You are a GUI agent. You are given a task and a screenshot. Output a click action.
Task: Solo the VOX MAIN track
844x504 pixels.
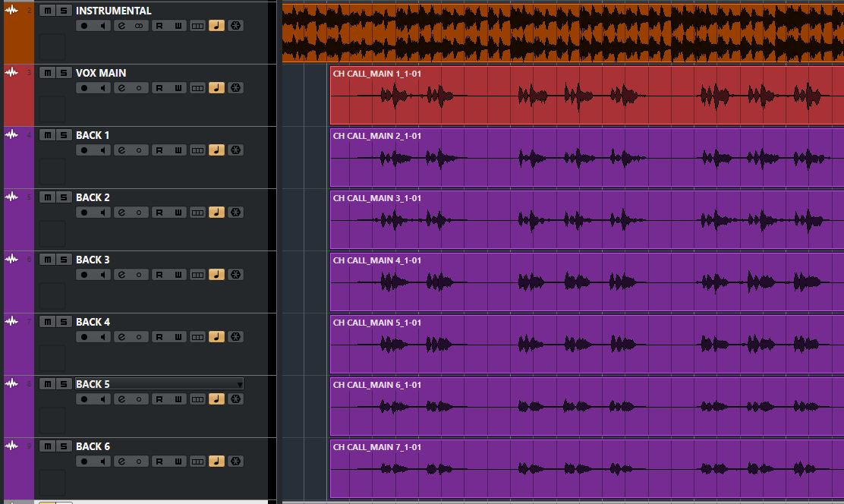tap(65, 73)
